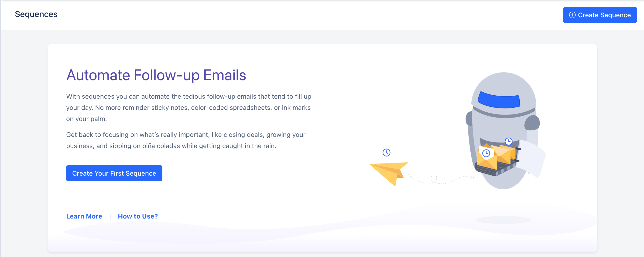Click the Automate Follow-up Emails heading
Screen dimensions: 644x257
click(156, 75)
